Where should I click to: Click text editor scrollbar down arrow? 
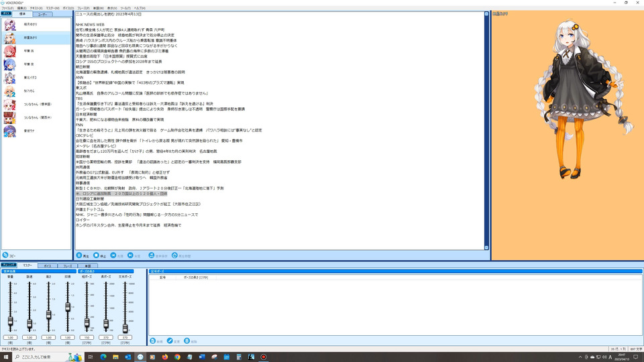click(487, 247)
